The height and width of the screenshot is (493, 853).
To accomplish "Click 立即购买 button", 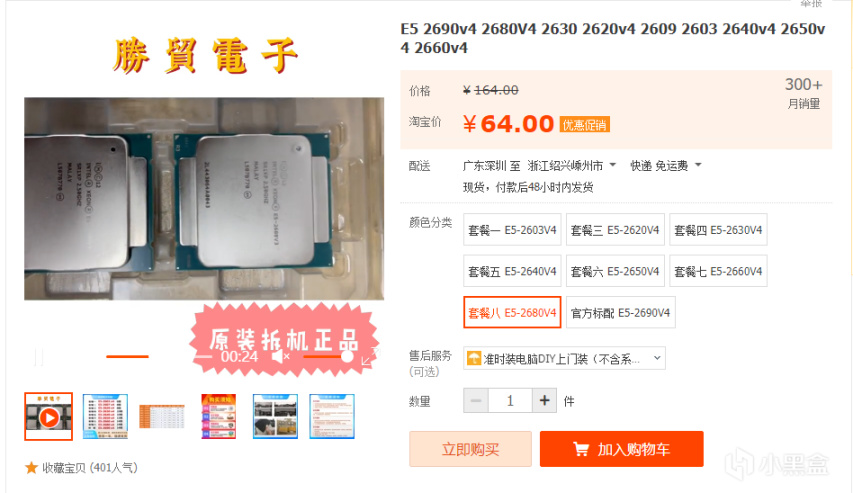I will point(470,449).
